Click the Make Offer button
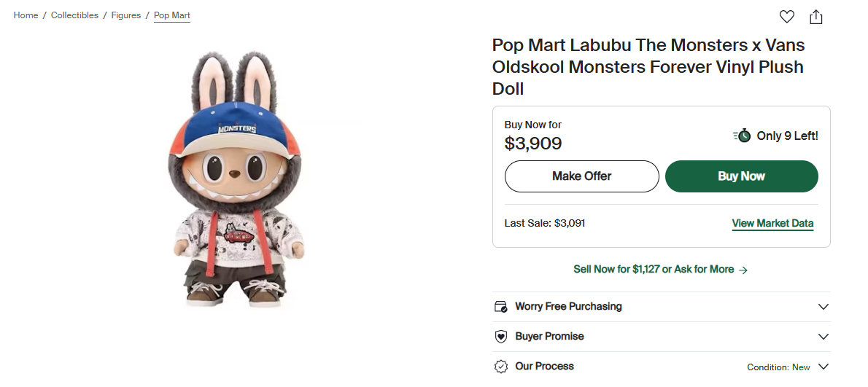 (x=581, y=176)
